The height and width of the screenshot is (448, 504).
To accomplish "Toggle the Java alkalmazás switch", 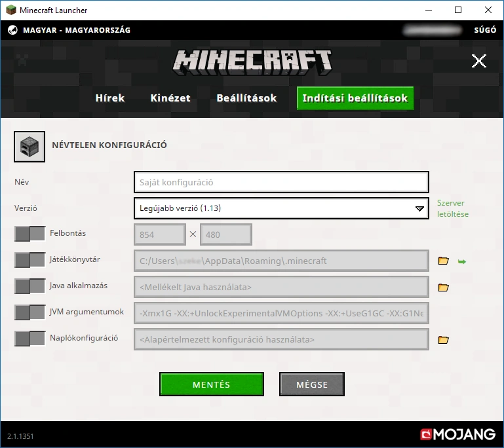I will tap(29, 286).
